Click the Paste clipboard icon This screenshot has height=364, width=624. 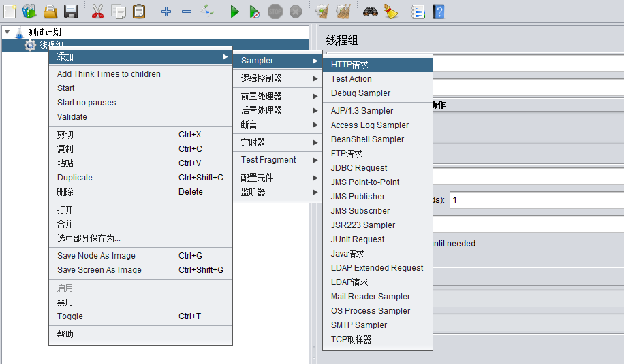139,12
